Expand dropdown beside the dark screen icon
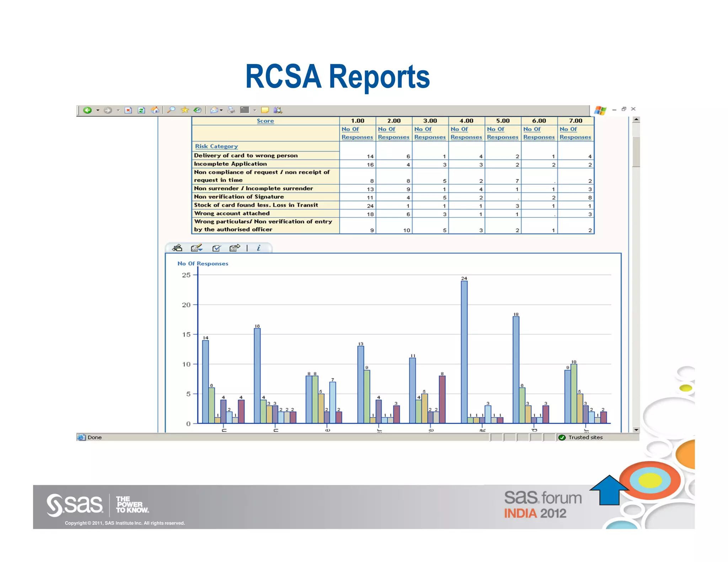The height and width of the screenshot is (562, 728). coord(255,110)
